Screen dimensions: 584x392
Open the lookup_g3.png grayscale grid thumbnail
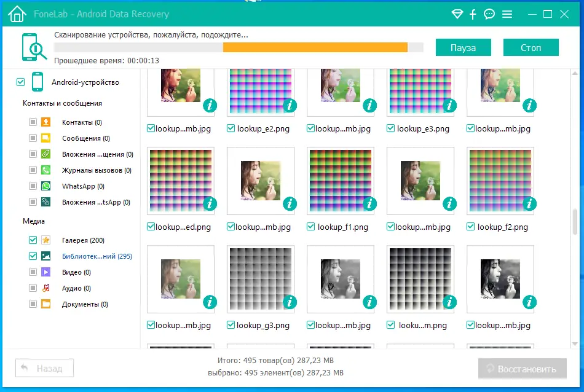(x=261, y=279)
